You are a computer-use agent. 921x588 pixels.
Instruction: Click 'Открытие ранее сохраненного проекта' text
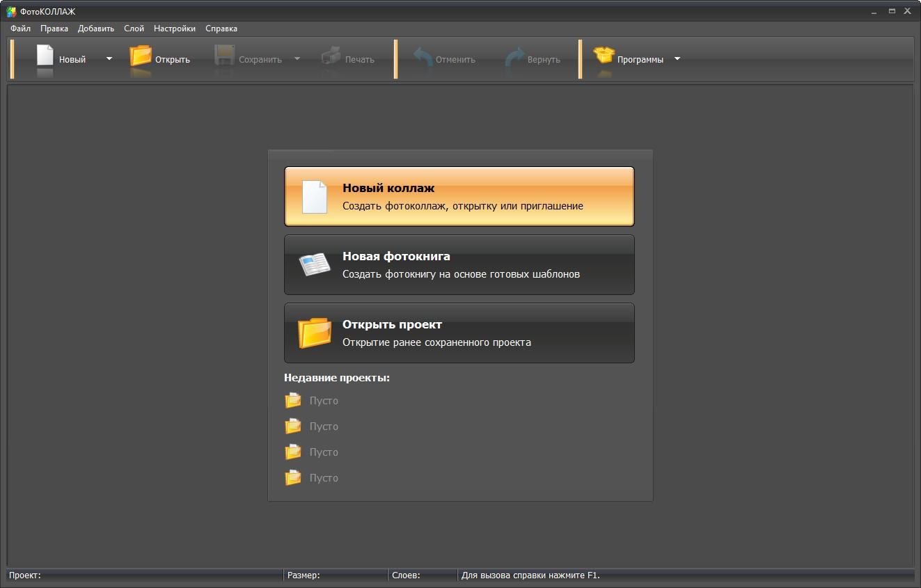point(437,342)
